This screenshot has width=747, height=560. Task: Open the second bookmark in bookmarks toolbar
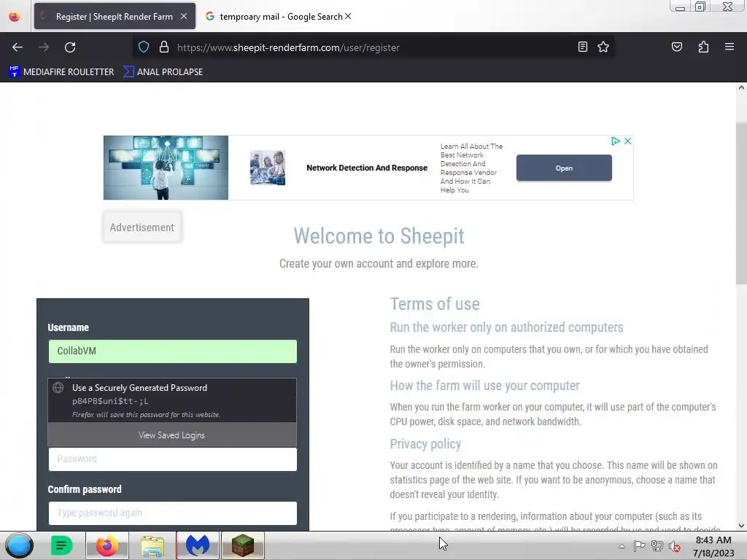[x=163, y=72]
